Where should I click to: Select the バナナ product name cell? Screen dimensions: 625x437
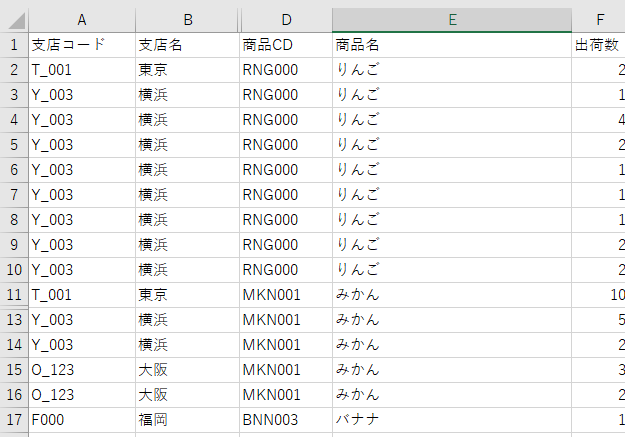point(452,420)
